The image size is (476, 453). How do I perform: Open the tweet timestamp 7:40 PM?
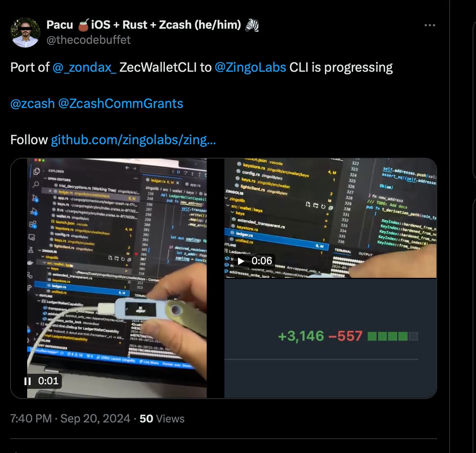pos(31,419)
